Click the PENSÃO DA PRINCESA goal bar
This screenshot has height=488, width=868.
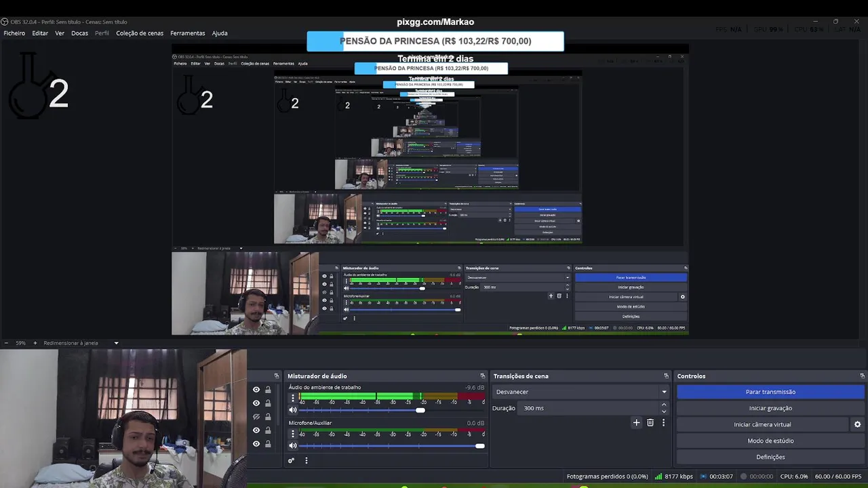(435, 41)
